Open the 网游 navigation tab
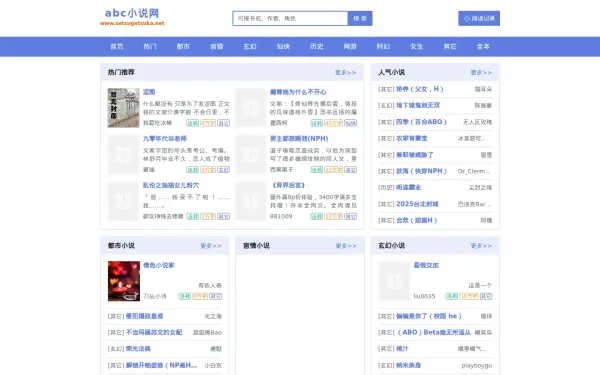Screen dimensions: 600x375 (350, 46)
